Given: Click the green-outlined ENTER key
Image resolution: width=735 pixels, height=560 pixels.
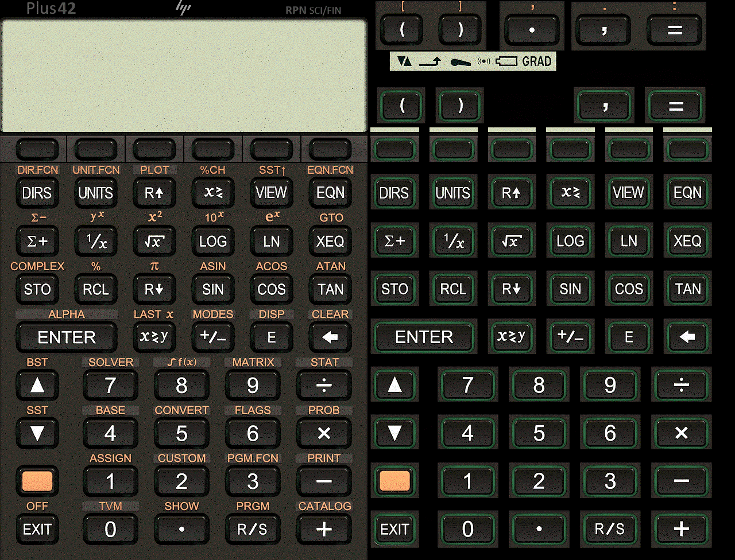Looking at the screenshot, I should point(424,337).
